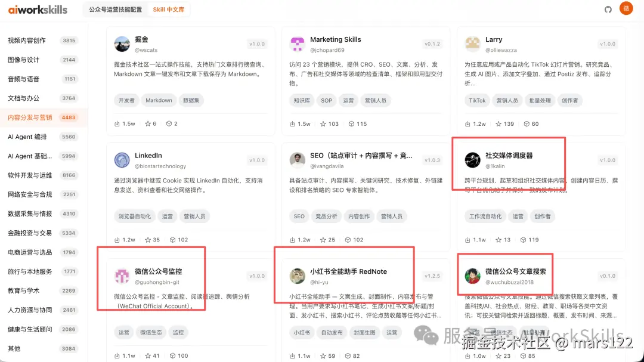Open 掘金 skill avatar

[122, 44]
